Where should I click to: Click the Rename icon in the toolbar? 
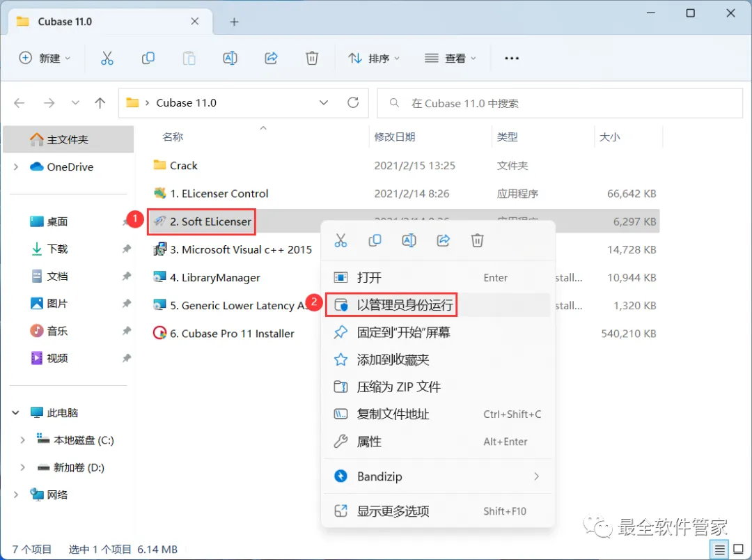[x=230, y=58]
